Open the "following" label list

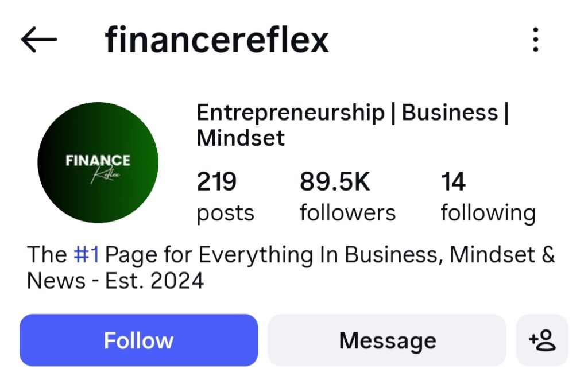(x=488, y=214)
